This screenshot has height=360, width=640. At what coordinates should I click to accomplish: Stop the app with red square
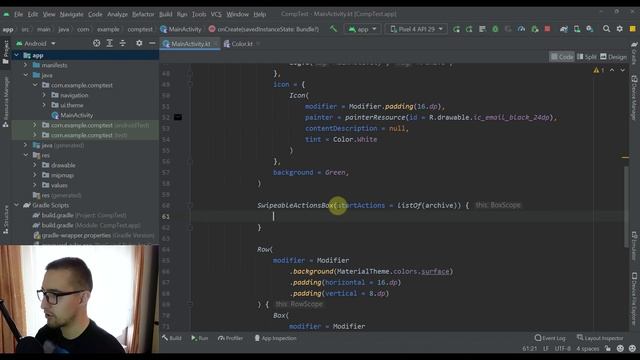click(547, 29)
